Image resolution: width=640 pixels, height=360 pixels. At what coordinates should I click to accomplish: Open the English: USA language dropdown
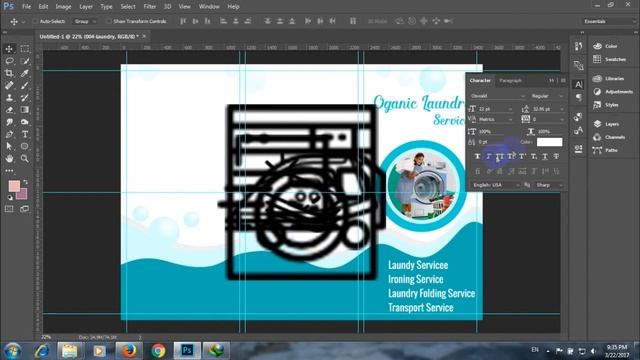(x=496, y=185)
